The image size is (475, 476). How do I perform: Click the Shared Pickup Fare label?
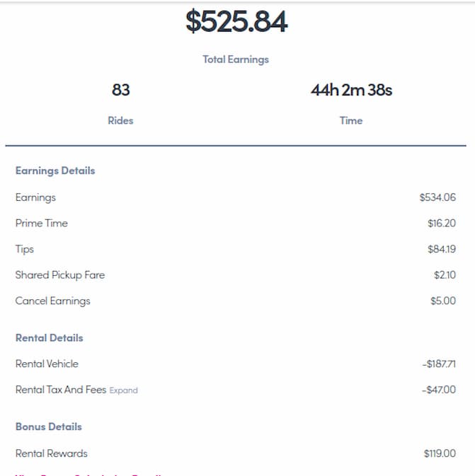click(60, 275)
